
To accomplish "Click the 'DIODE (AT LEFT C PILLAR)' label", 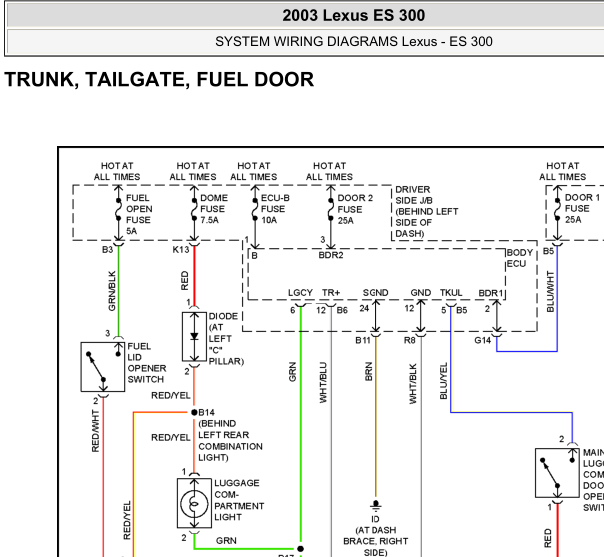I will (x=226, y=339).
